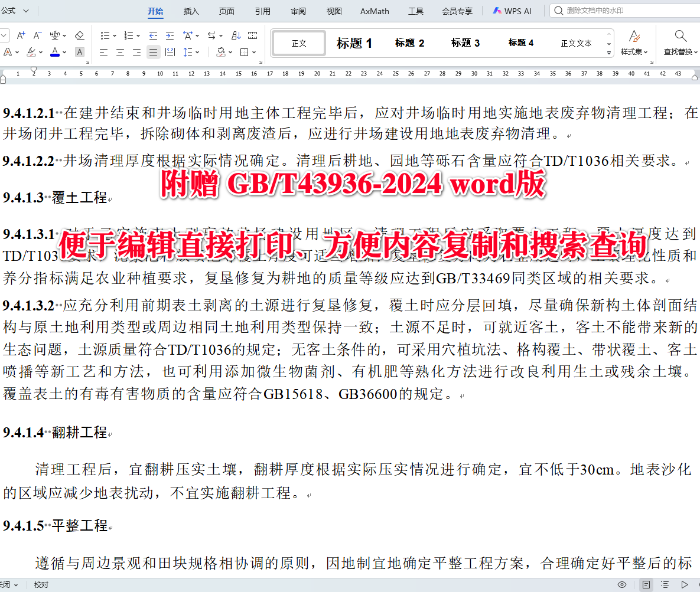Viewport: 700px width, 592px height.
Task: Apply the 标题 2 style
Action: point(409,42)
